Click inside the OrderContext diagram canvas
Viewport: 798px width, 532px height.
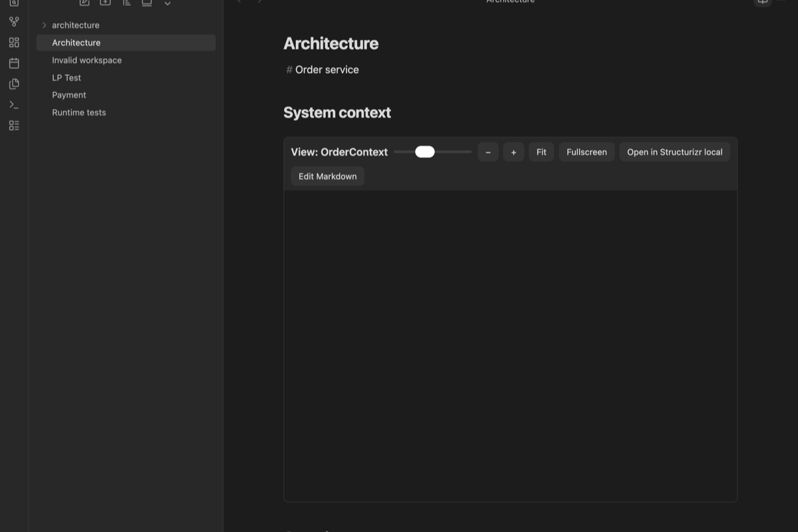tap(510, 346)
